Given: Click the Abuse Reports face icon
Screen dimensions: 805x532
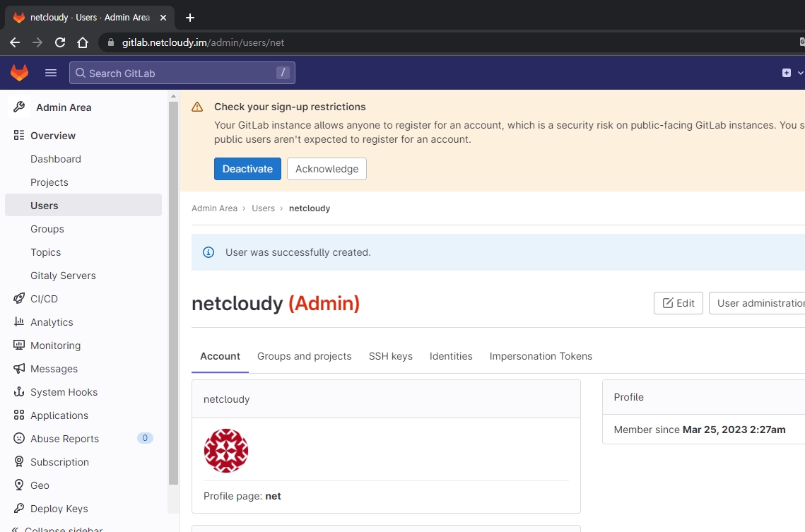Looking at the screenshot, I should click(19, 438).
